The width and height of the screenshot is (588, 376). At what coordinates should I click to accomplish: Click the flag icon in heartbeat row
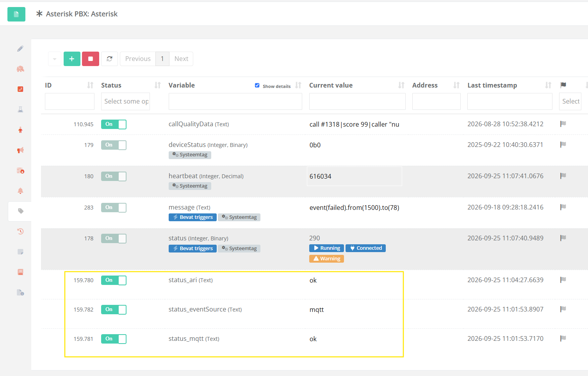563,176
